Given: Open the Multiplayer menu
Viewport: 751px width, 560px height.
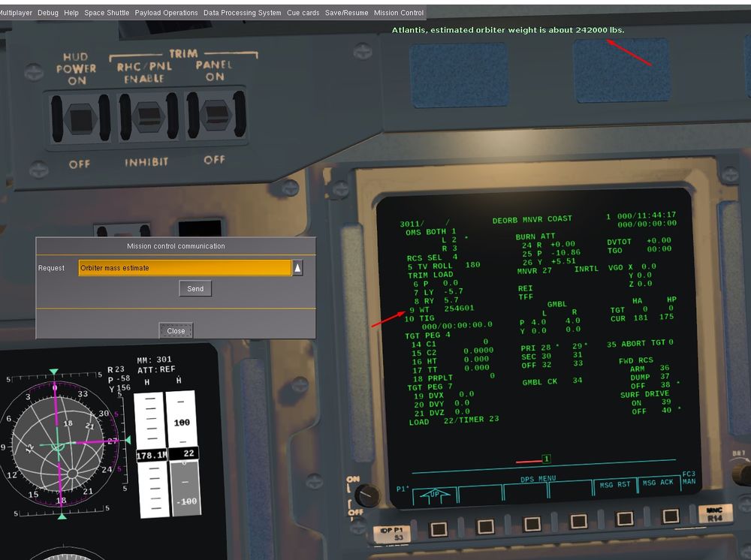Looking at the screenshot, I should point(15,13).
